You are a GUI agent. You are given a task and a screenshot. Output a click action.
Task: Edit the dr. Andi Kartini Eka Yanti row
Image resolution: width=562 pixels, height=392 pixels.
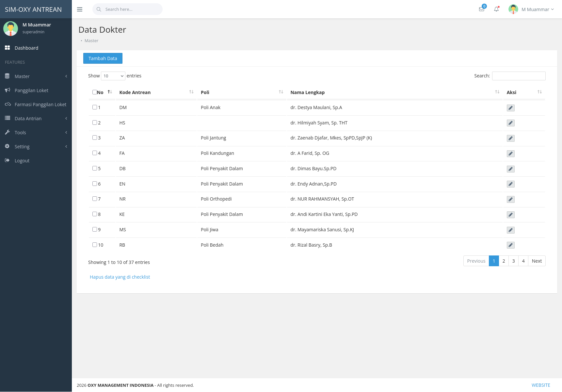pyautogui.click(x=511, y=215)
